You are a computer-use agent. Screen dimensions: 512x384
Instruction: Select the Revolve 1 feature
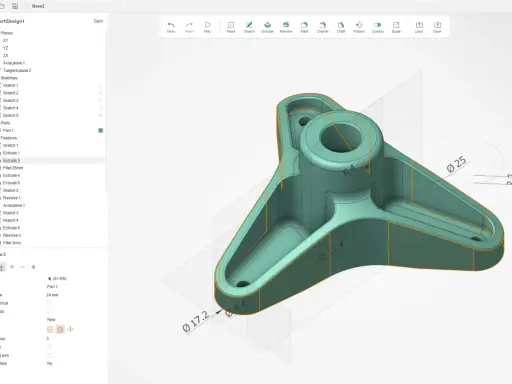12,198
